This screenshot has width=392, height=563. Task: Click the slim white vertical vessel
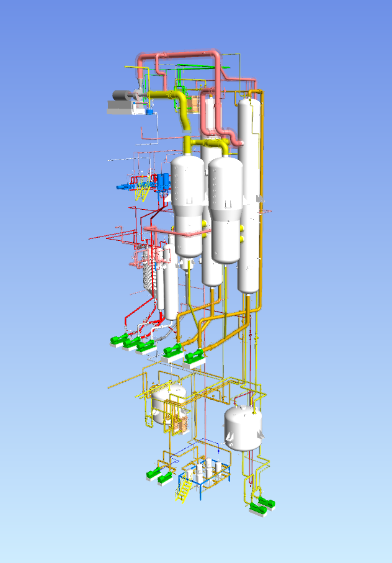(x=171, y=282)
